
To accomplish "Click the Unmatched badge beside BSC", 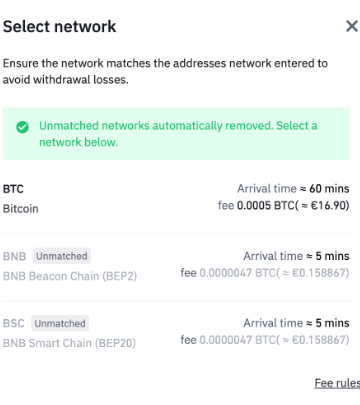I will click(60, 323).
